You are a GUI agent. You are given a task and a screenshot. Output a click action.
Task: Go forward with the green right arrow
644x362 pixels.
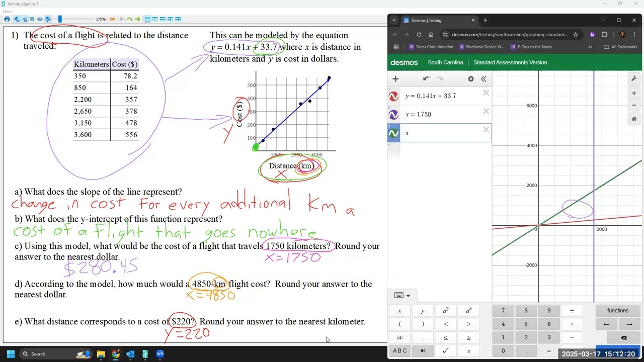[137, 19]
